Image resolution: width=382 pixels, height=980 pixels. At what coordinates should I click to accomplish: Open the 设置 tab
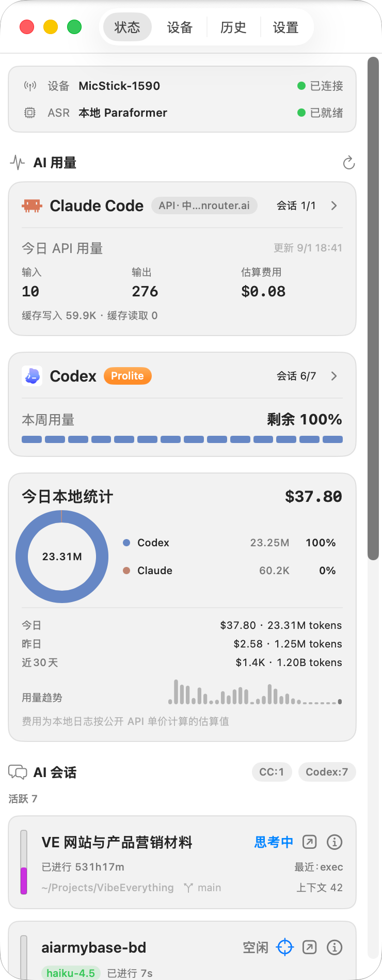286,27
